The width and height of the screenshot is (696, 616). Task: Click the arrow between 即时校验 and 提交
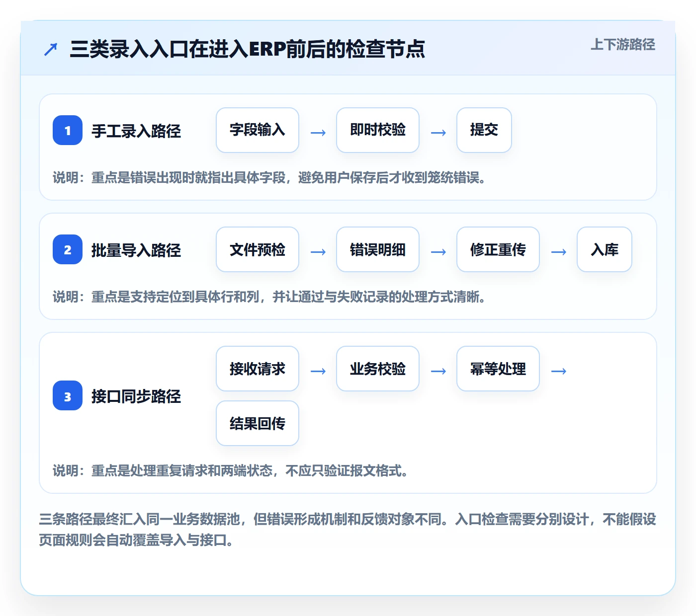438,133
